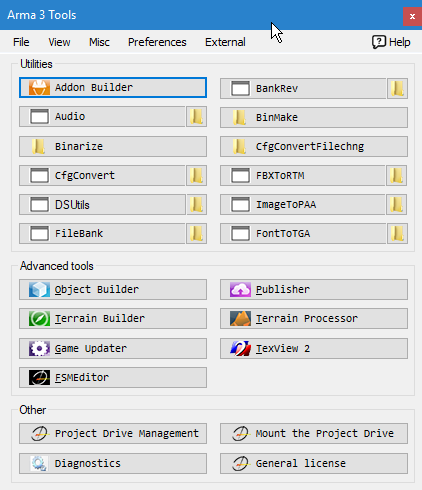Click the Terrain Processor mountain icon

240,319
